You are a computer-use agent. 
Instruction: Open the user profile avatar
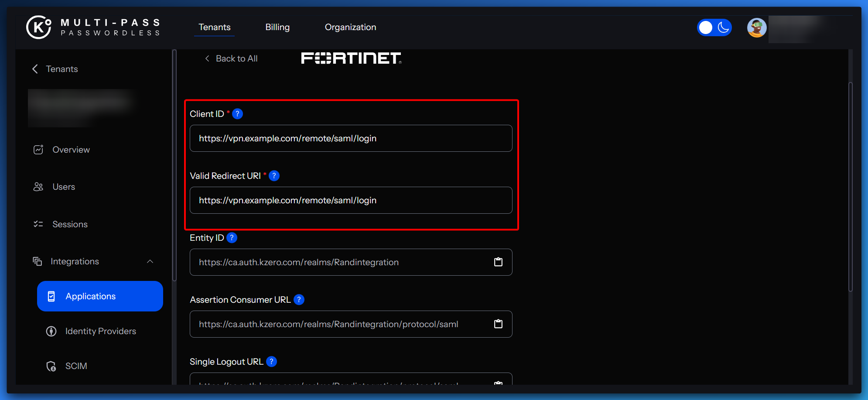(x=756, y=27)
